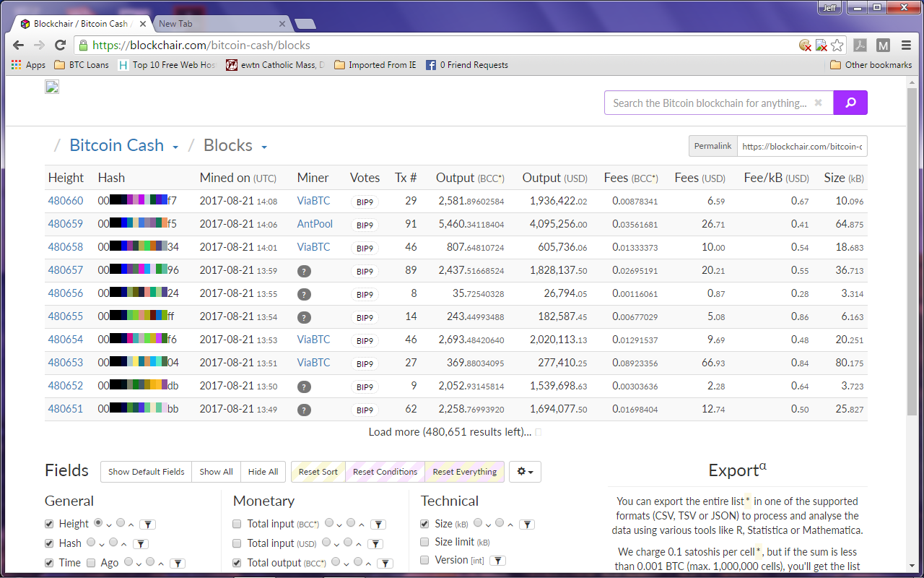
Task: Go back with the browser back arrow
Action: click(x=19, y=45)
